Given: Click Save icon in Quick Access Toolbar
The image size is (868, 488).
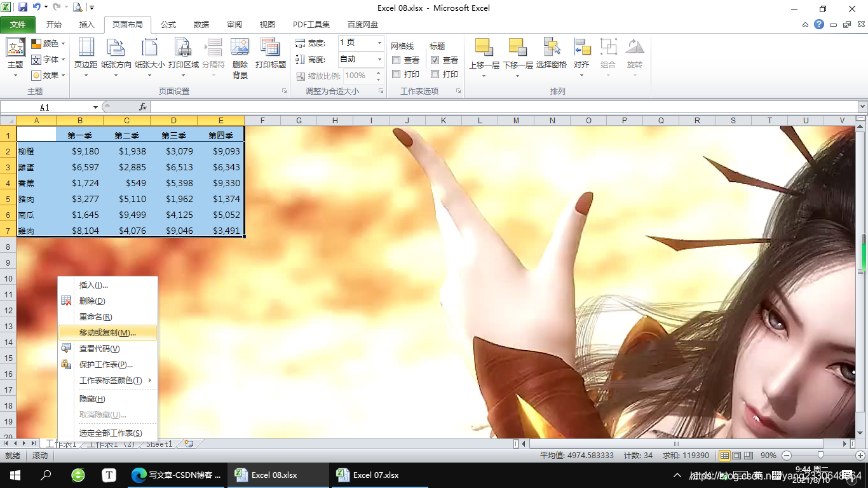Looking at the screenshot, I should pyautogui.click(x=23, y=8).
